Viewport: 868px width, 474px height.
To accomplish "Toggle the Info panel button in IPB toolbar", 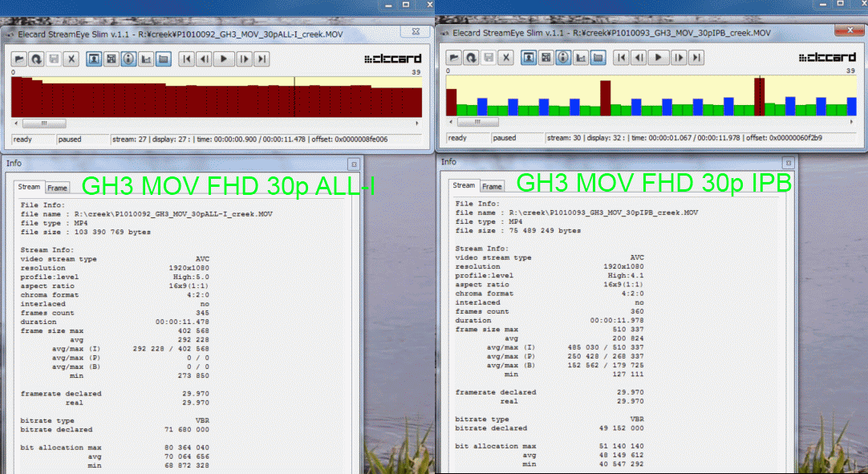I will pyautogui.click(x=563, y=57).
